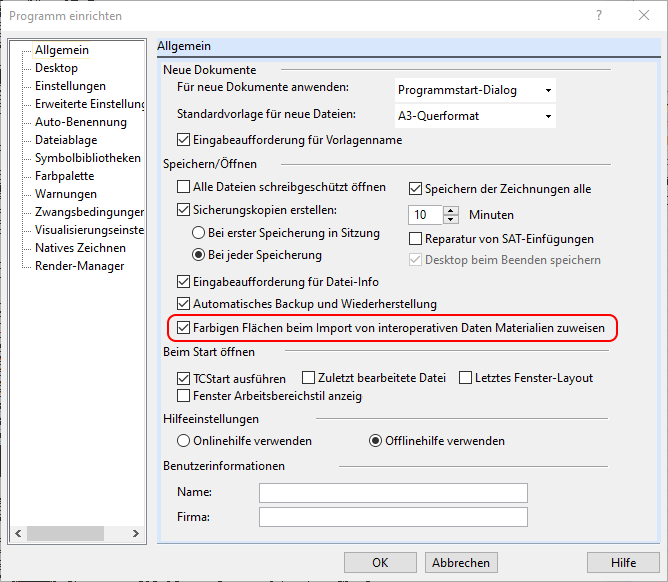The height and width of the screenshot is (582, 668).
Task: Select 'Onlinehilfe verwenden' radio button
Action: [183, 441]
